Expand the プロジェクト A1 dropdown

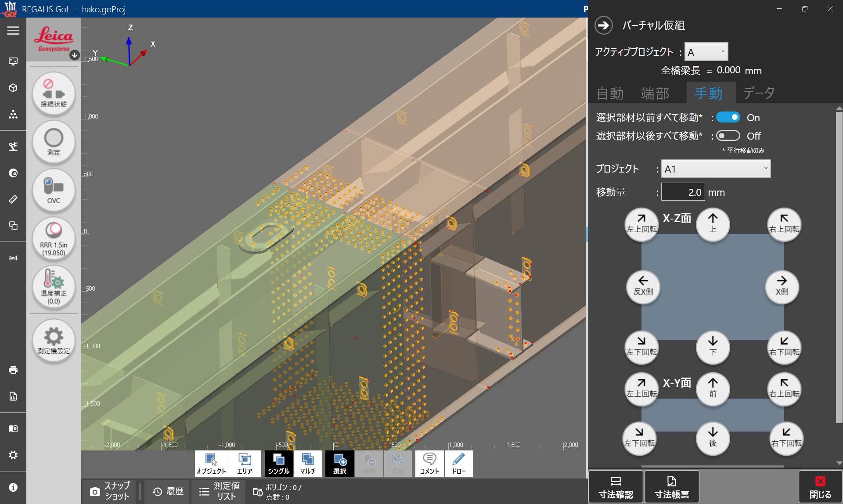pos(716,169)
